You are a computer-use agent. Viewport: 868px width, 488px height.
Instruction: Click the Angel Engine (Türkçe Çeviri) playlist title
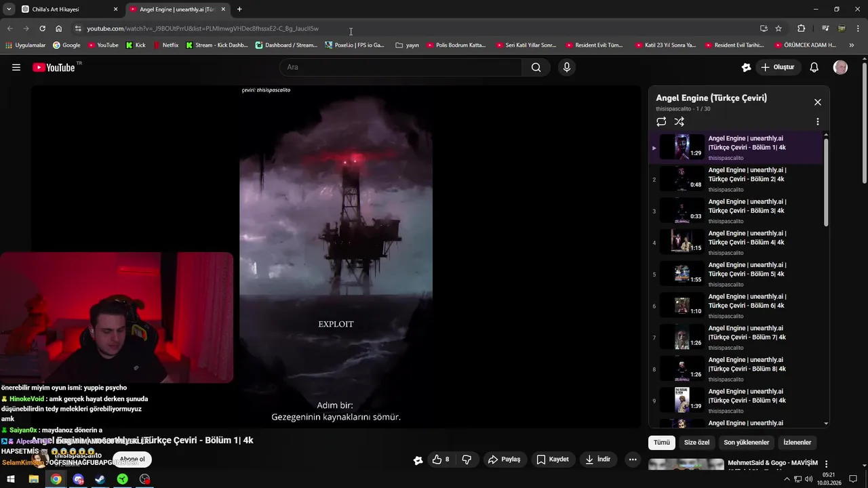click(711, 98)
